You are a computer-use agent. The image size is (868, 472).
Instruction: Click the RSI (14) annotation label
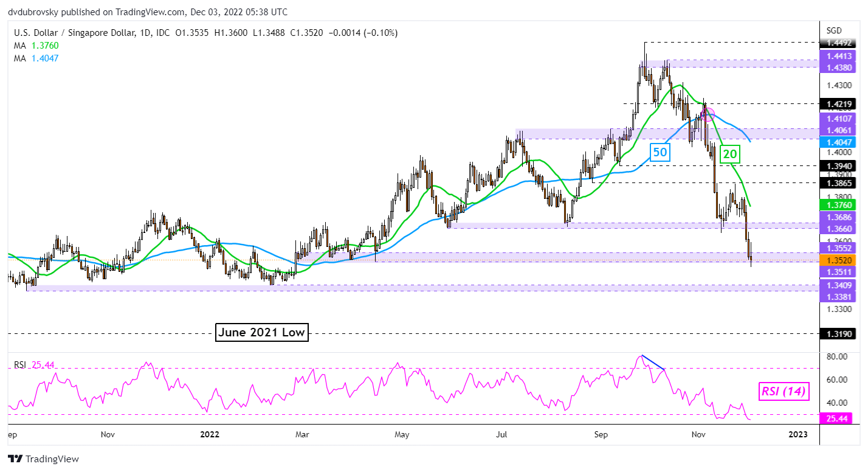tap(784, 392)
